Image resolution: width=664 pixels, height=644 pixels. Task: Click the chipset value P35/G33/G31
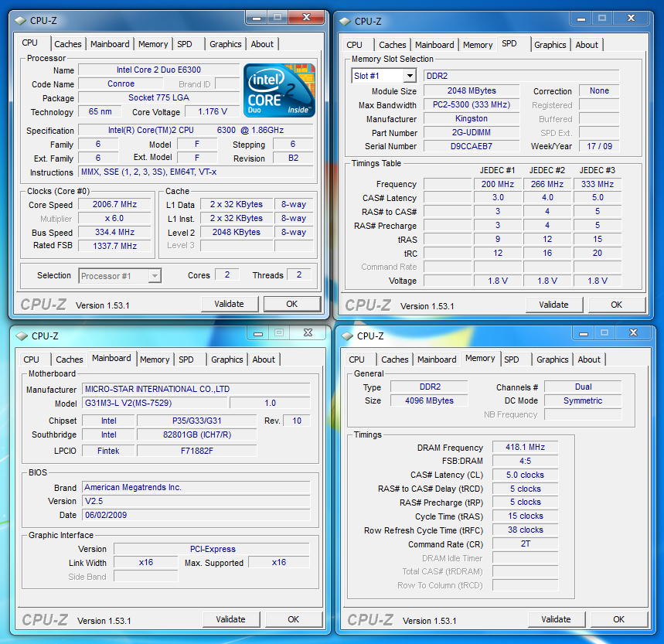197,421
